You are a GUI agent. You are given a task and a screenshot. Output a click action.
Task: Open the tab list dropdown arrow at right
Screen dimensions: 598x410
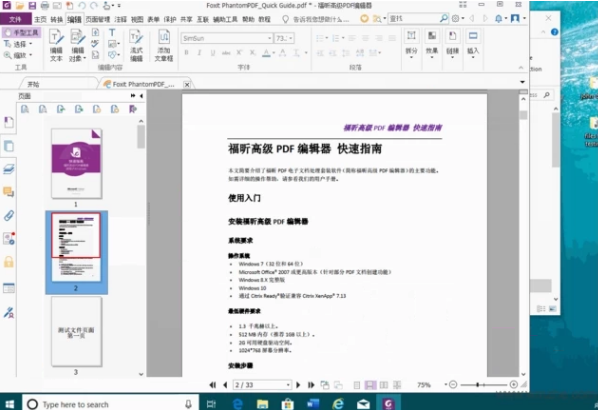[x=522, y=82]
